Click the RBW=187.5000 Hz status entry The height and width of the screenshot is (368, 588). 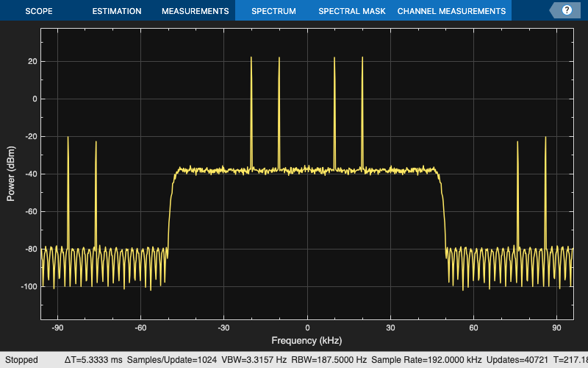[329, 360]
